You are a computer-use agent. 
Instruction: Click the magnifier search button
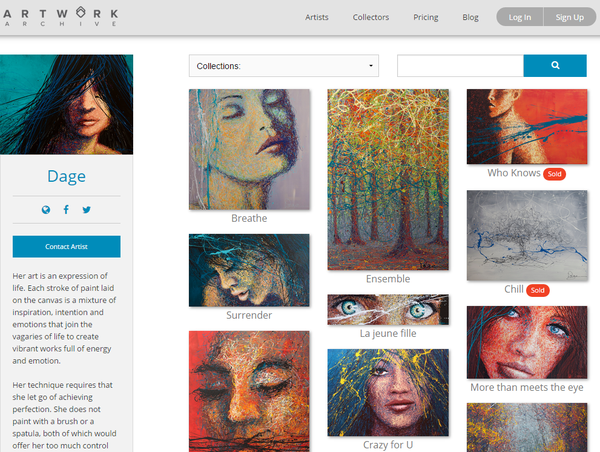(555, 65)
